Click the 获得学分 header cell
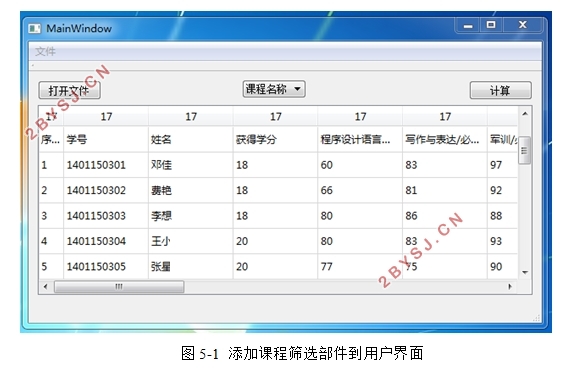The height and width of the screenshot is (369, 578). click(x=275, y=140)
